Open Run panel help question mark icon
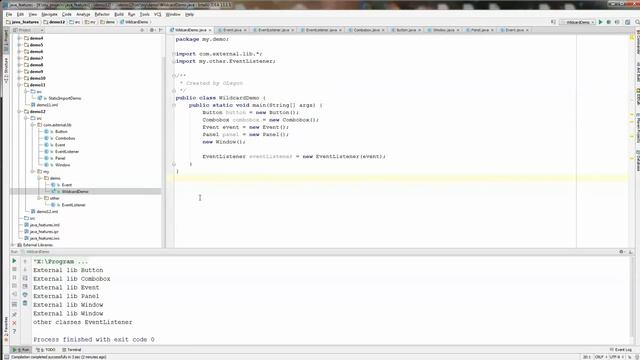 (14, 331)
